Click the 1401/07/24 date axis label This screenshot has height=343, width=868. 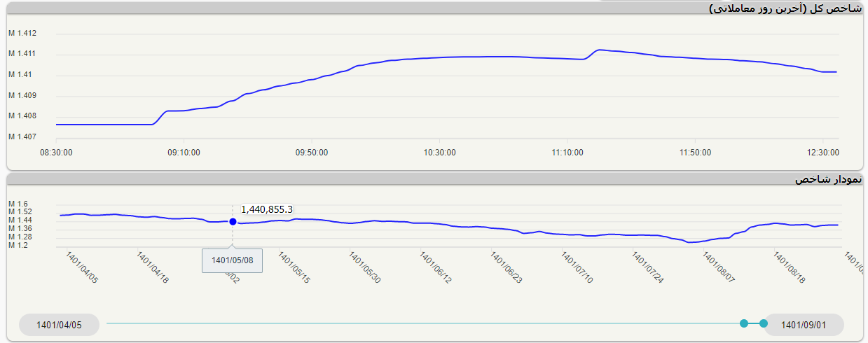tap(648, 268)
